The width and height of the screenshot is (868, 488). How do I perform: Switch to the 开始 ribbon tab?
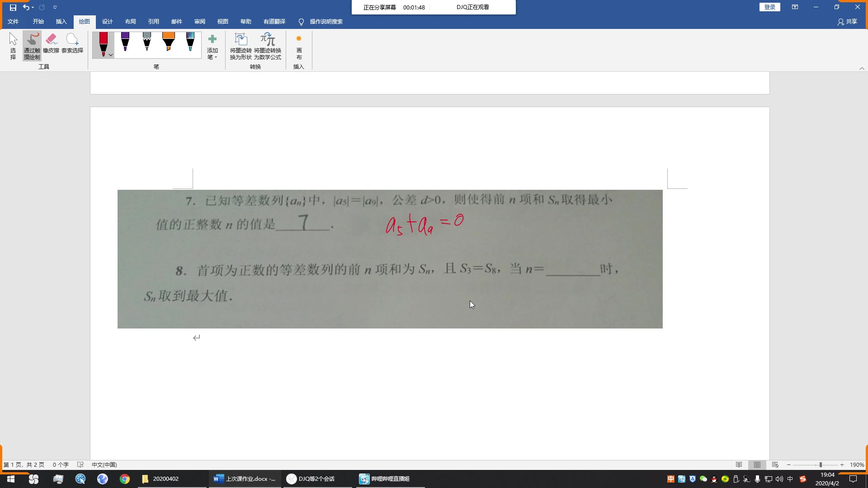(38, 21)
